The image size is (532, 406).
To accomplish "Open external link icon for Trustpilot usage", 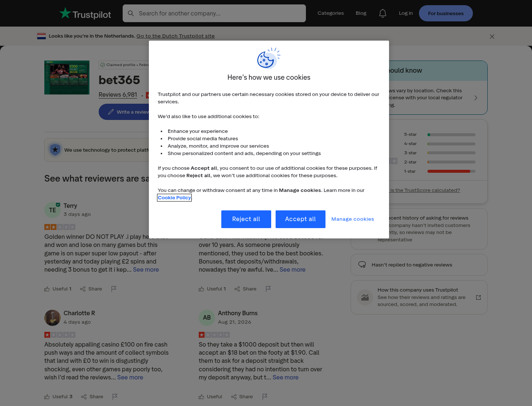I will (x=478, y=297).
